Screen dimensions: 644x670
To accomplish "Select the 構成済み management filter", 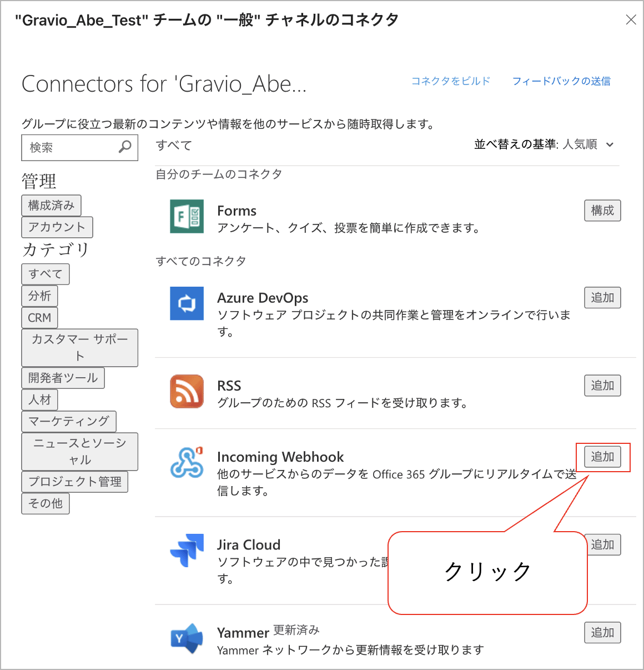I will (x=52, y=206).
